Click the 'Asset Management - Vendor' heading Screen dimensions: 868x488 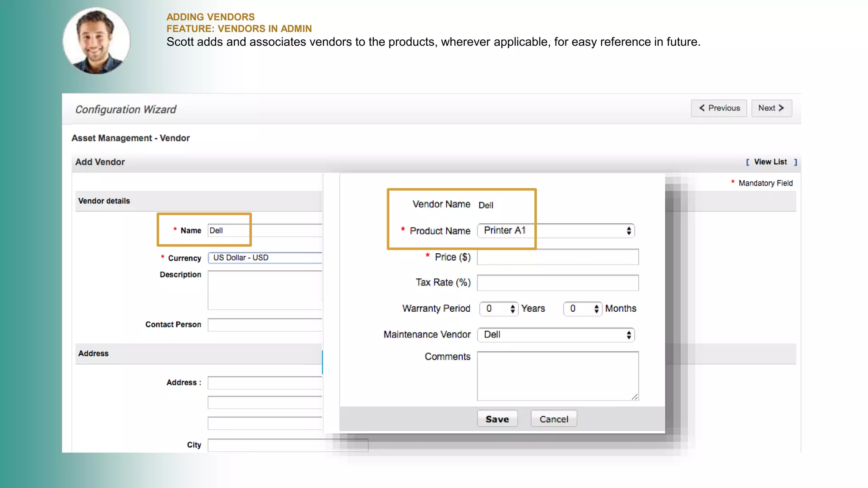131,138
